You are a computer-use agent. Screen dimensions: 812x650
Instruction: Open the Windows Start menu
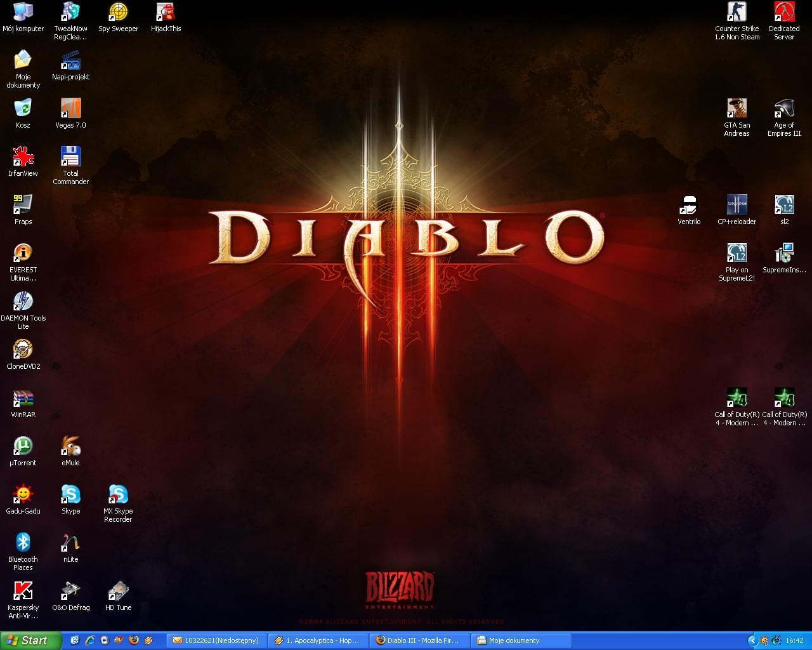(x=30, y=640)
